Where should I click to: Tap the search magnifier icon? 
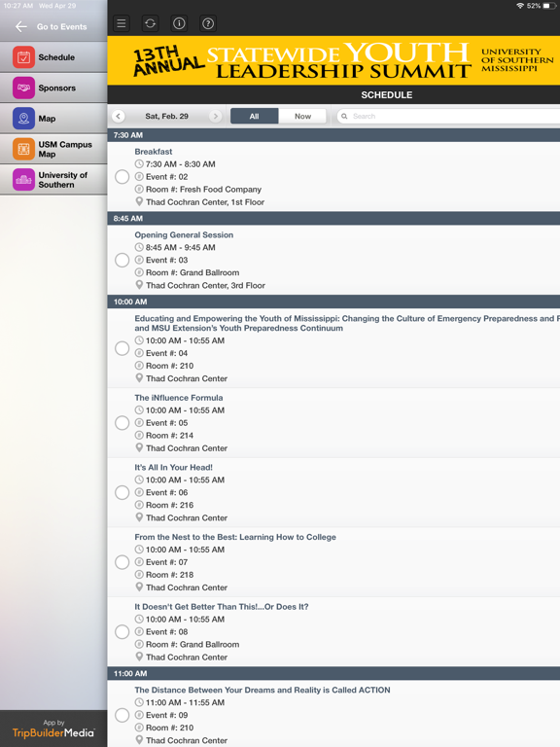tap(344, 117)
